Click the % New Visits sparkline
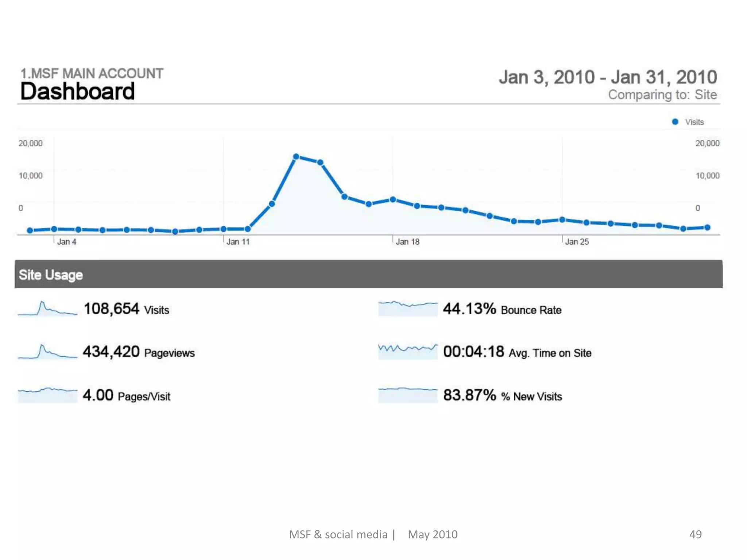The height and width of the screenshot is (560, 747). [408, 395]
